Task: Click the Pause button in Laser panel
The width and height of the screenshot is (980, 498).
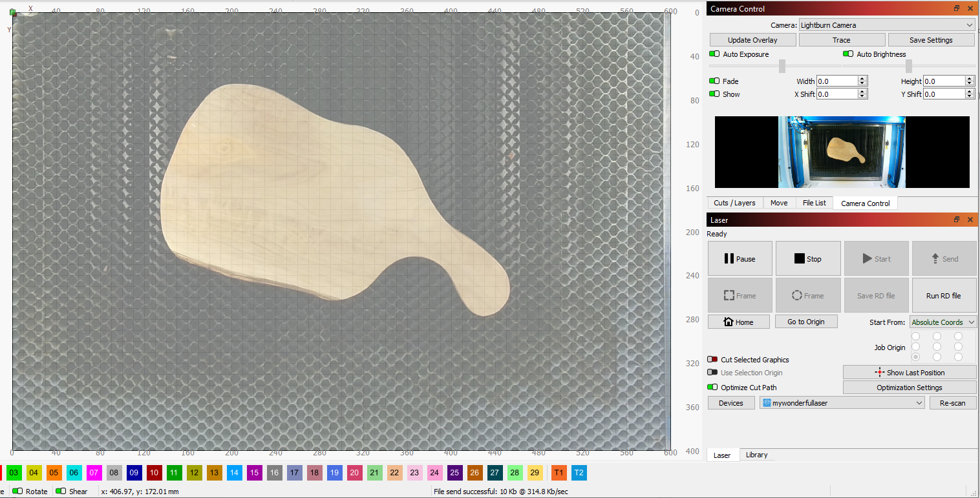Action: 740,259
